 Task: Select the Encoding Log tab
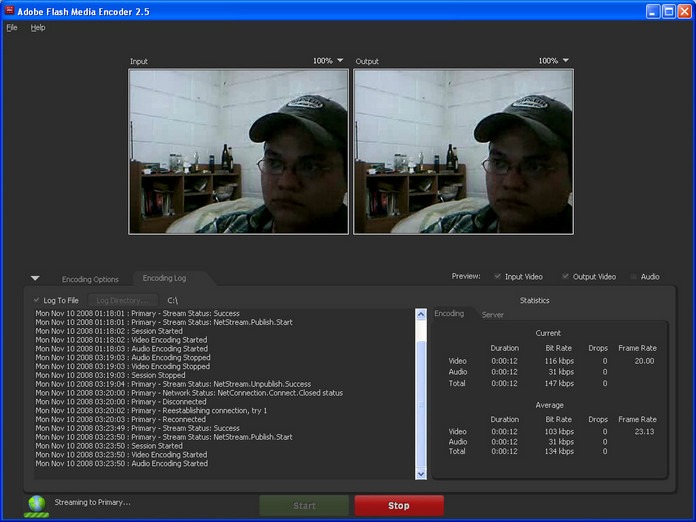pos(164,278)
